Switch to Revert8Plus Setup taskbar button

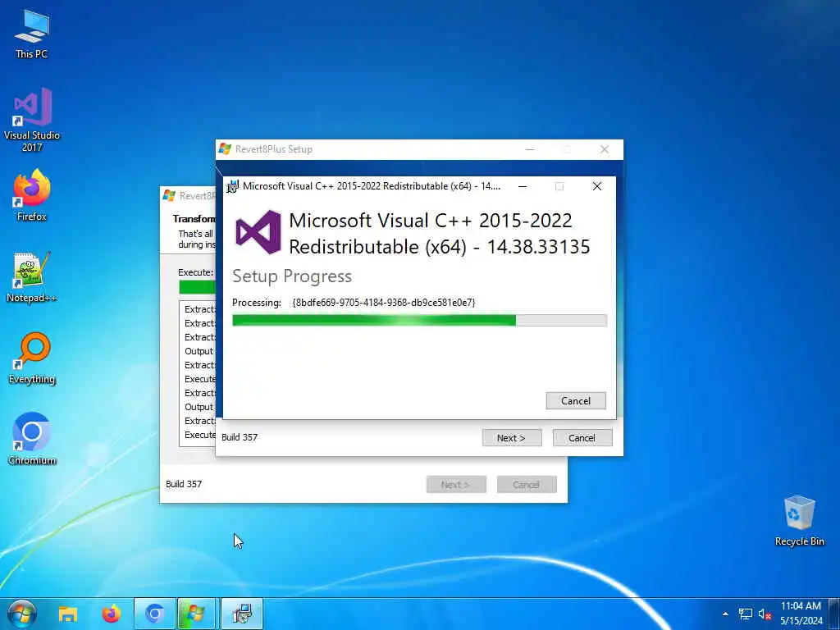pos(196,614)
